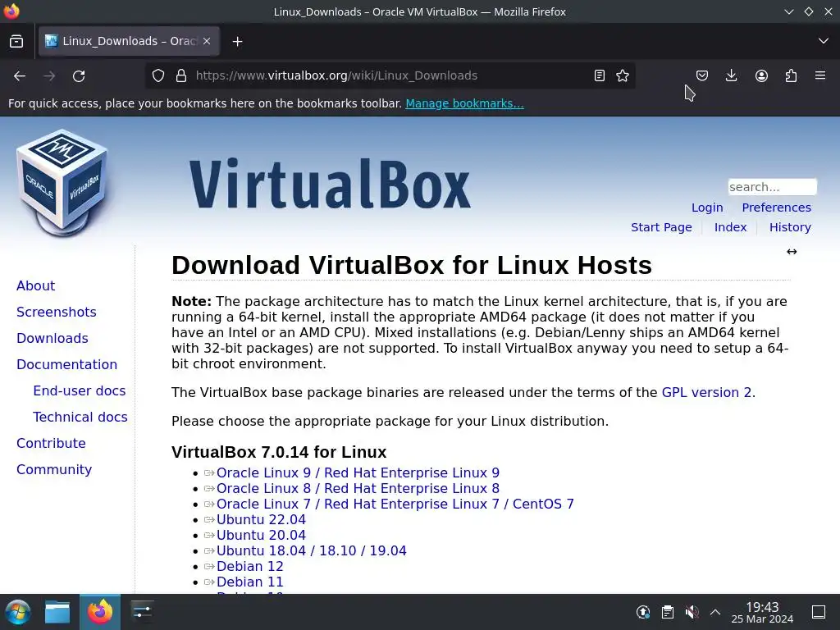Open About in the sidebar

tap(36, 285)
